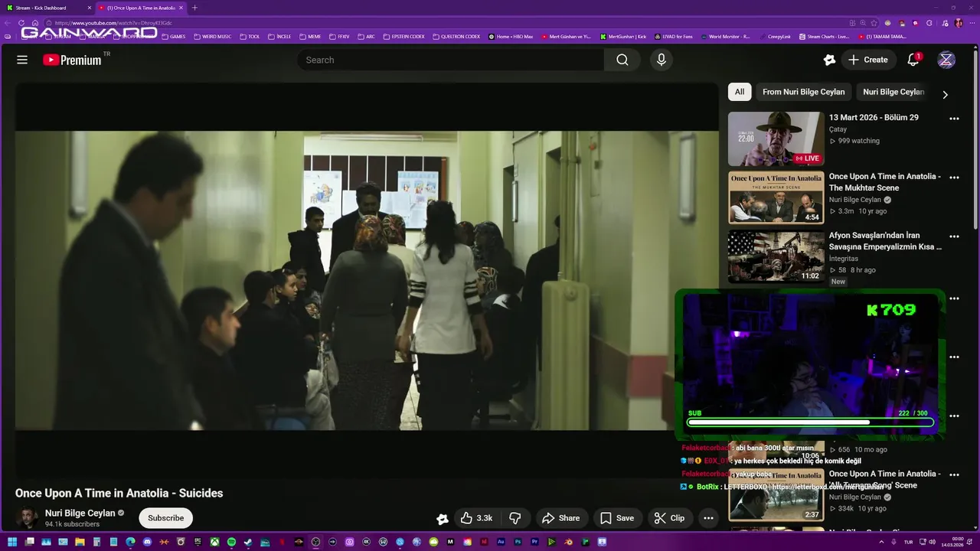The width and height of the screenshot is (980, 551).
Task: Open Calculator from taskbar
Action: (96, 543)
